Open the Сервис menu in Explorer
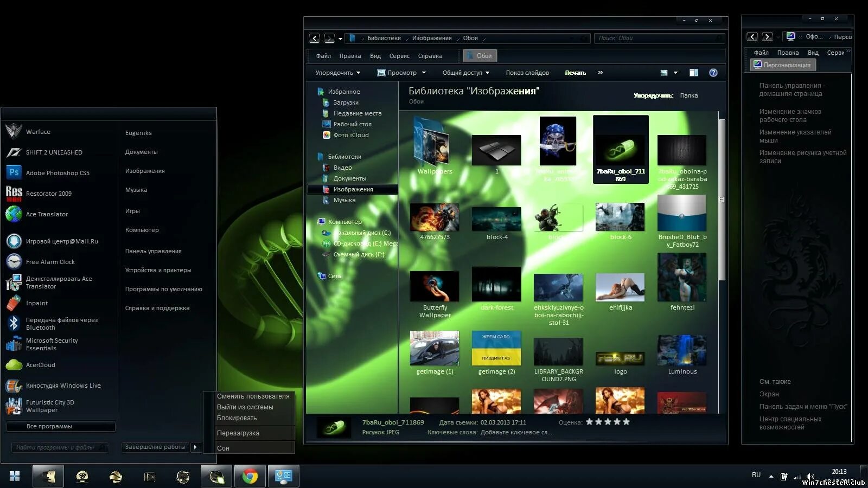The height and width of the screenshot is (488, 868). [399, 56]
